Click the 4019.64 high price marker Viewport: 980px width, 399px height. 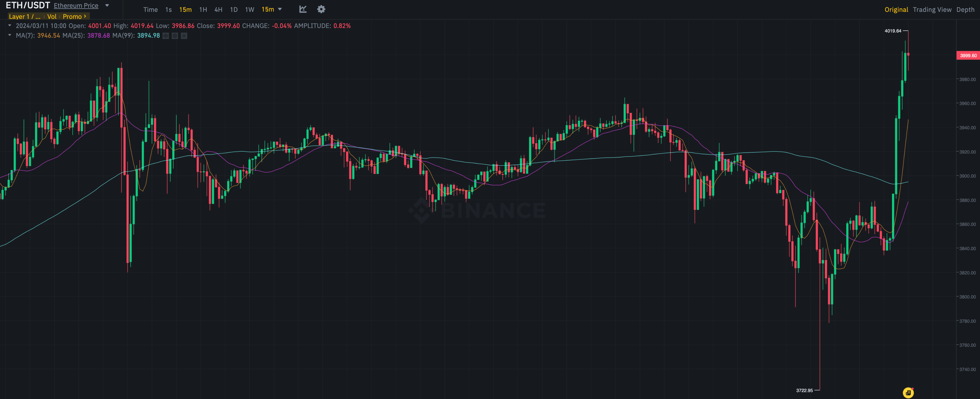tap(893, 31)
